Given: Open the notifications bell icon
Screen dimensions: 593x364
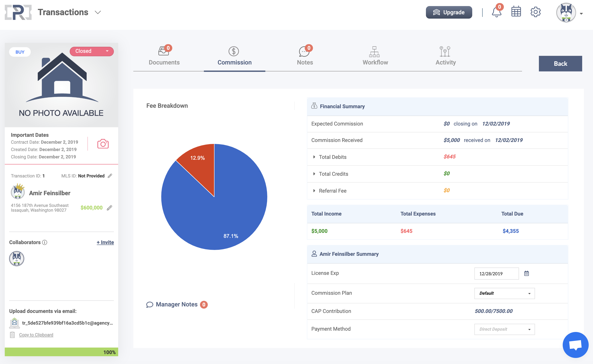Looking at the screenshot, I should (496, 13).
